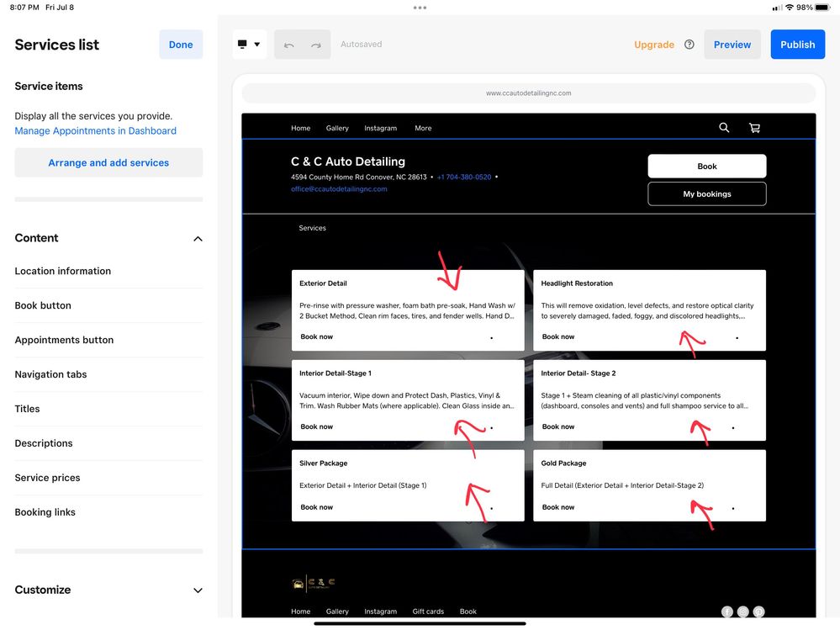Image resolution: width=840 pixels, height=630 pixels.
Task: Open the shopping cart icon
Action: tap(754, 128)
